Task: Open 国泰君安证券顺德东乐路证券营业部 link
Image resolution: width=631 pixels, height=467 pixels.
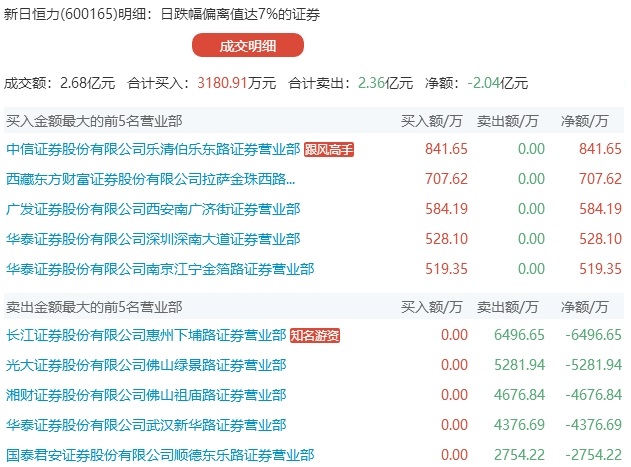Action: [x=160, y=455]
